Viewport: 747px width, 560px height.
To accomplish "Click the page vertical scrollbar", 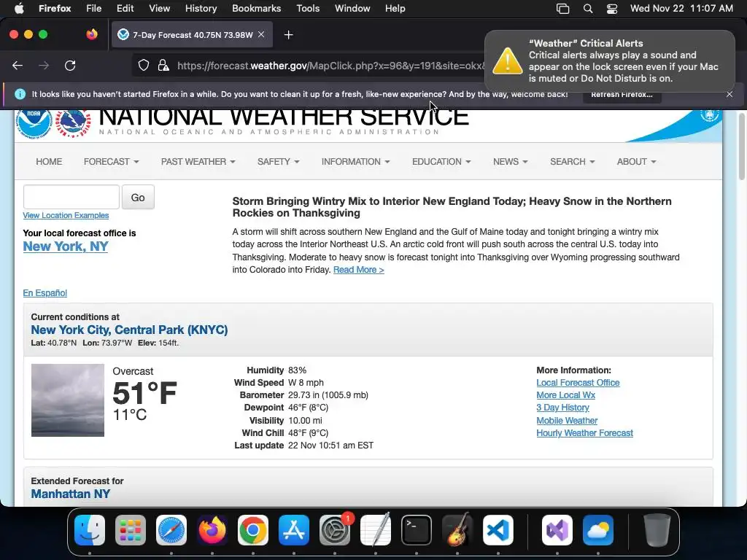I will tap(741, 147).
